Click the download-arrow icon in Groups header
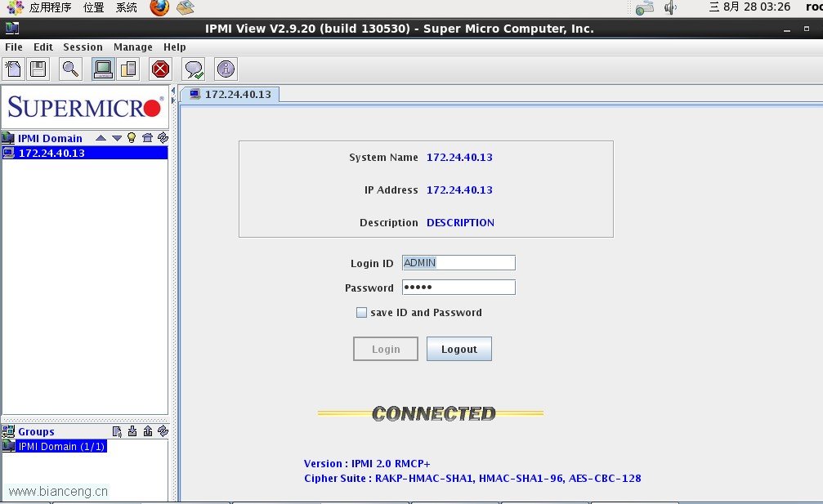Screen dimensions: 823x504 click(132, 431)
